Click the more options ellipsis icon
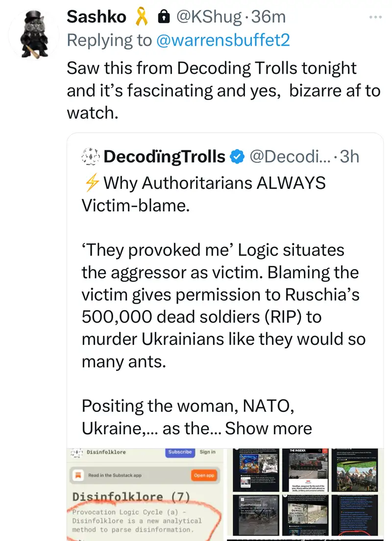 click(375, 17)
